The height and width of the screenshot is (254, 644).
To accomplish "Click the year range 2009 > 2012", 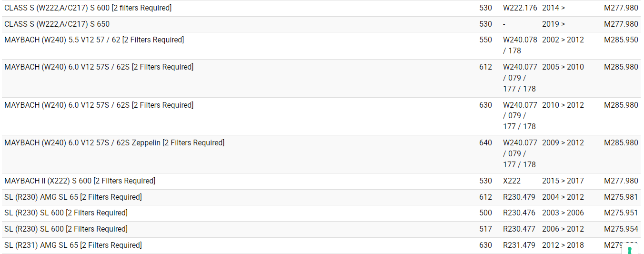I will tap(563, 143).
